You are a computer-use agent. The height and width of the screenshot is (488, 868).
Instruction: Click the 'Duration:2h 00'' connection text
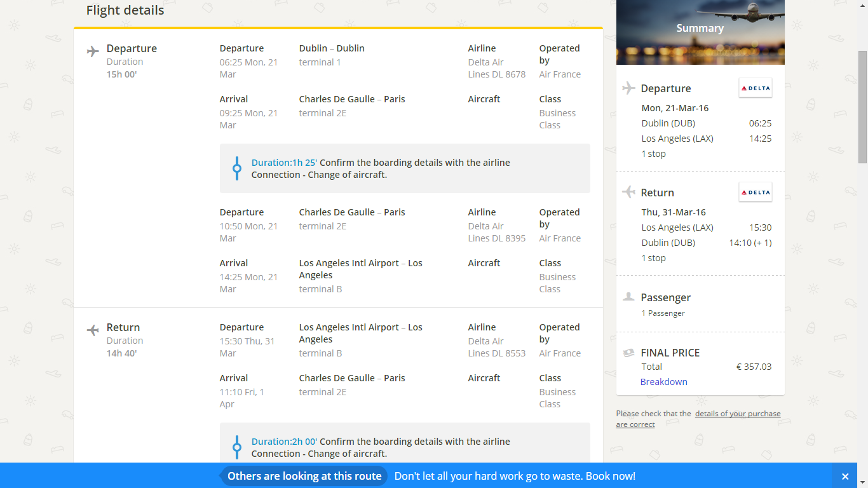click(x=284, y=442)
